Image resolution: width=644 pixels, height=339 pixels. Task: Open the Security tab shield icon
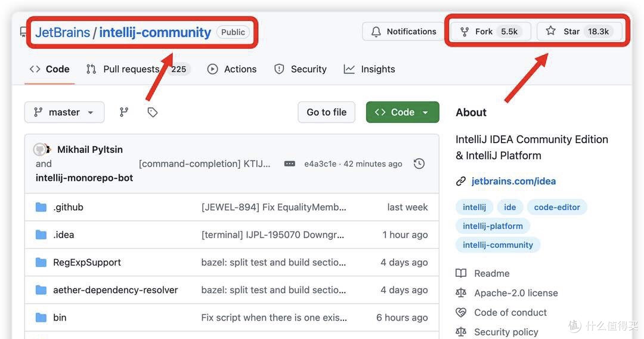279,69
